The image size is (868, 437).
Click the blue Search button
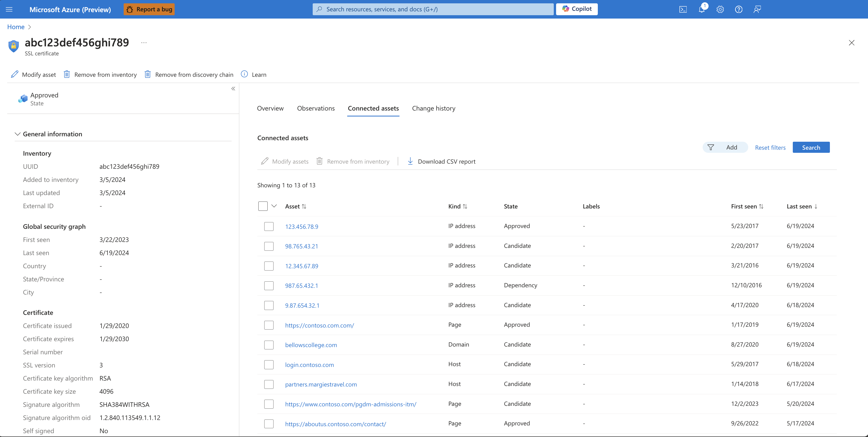(x=811, y=147)
